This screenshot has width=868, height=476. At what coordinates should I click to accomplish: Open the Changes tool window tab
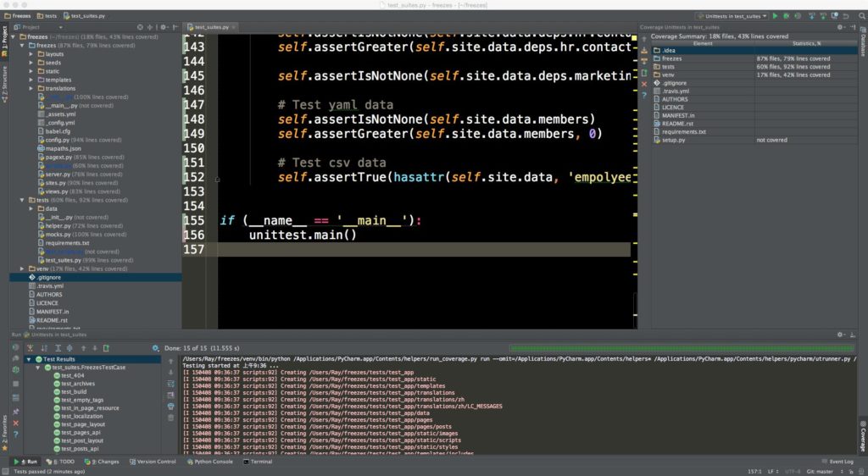click(x=102, y=462)
